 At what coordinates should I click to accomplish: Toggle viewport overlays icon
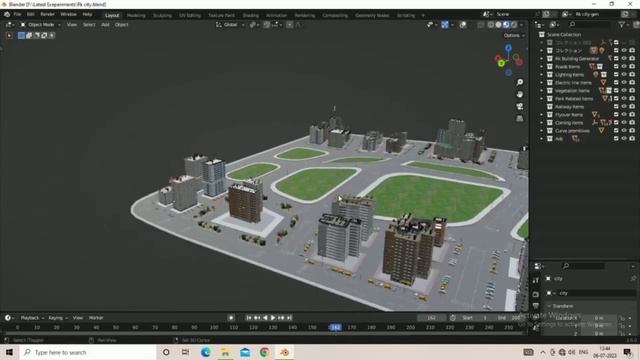tap(462, 25)
